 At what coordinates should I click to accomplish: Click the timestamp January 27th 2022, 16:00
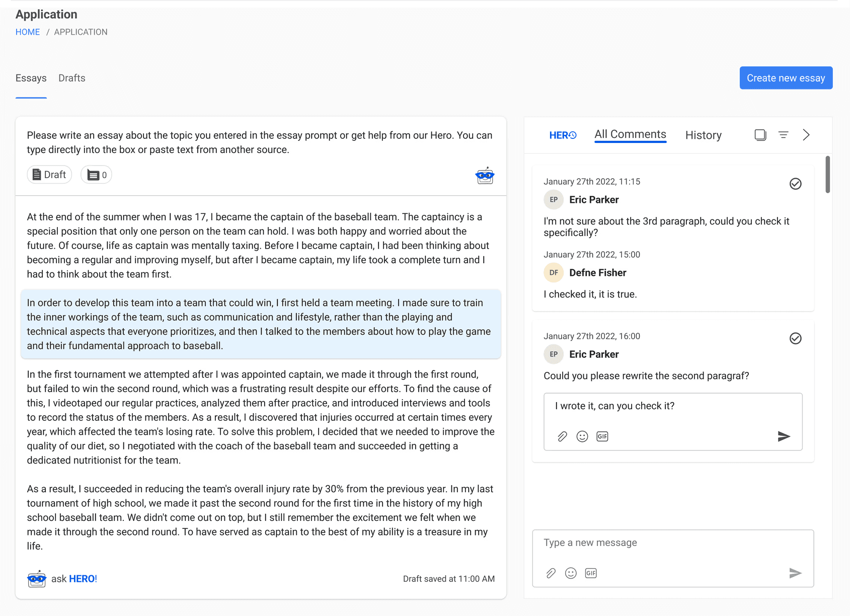coord(592,336)
